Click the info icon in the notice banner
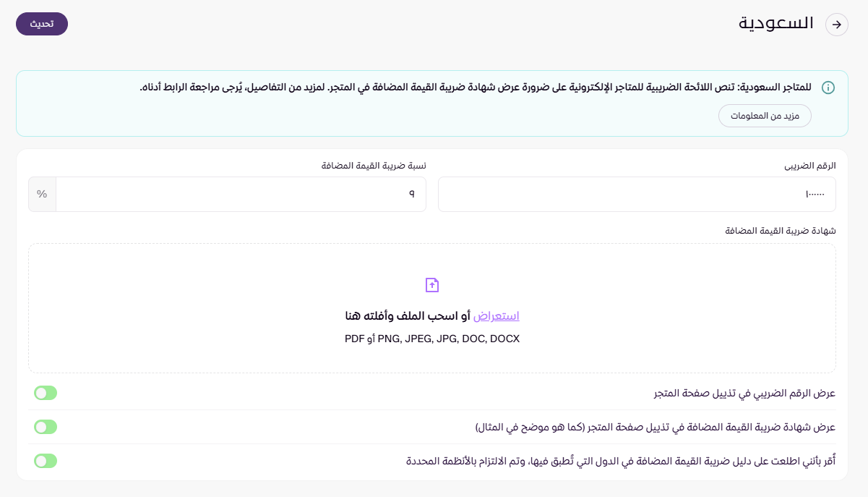868x497 pixels. point(828,88)
